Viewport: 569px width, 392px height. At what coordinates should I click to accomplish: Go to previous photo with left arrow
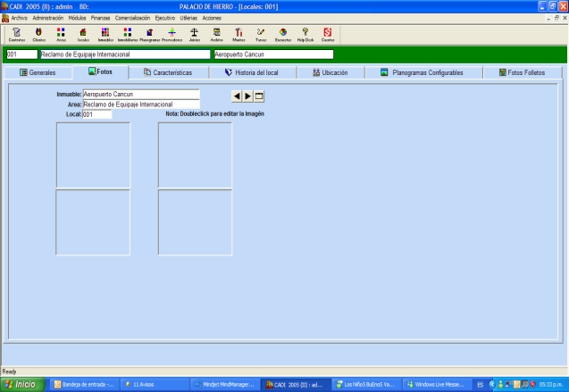click(237, 96)
